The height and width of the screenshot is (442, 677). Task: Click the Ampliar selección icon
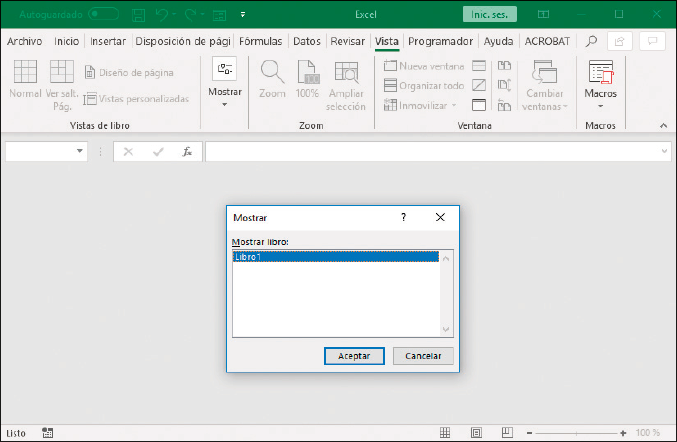[x=346, y=72]
